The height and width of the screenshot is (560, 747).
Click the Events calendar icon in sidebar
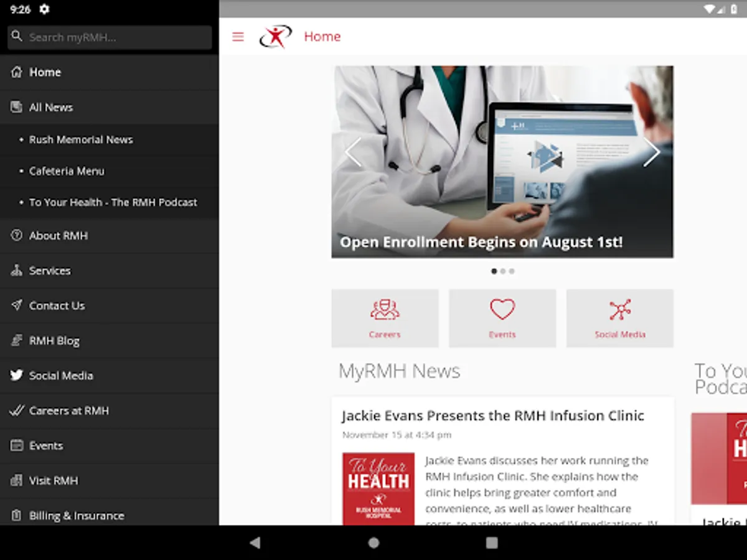point(17,446)
